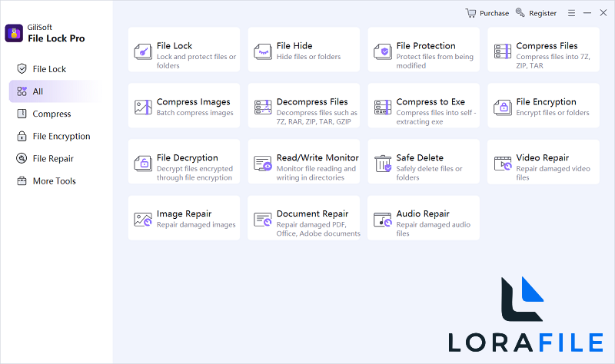Open the File Lock card icon
Screen dimensions: 615x364
click(x=143, y=51)
